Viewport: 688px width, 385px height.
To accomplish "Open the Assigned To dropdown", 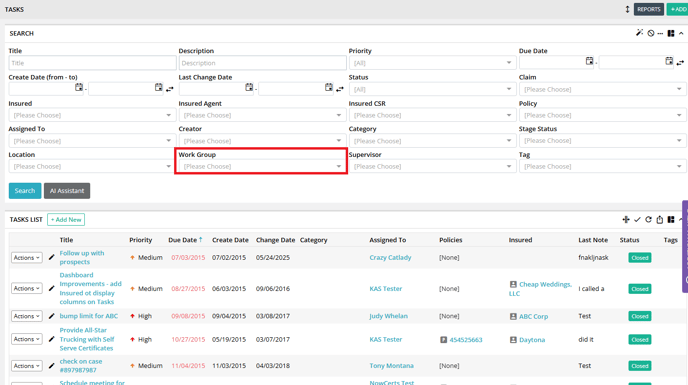I will (91, 141).
